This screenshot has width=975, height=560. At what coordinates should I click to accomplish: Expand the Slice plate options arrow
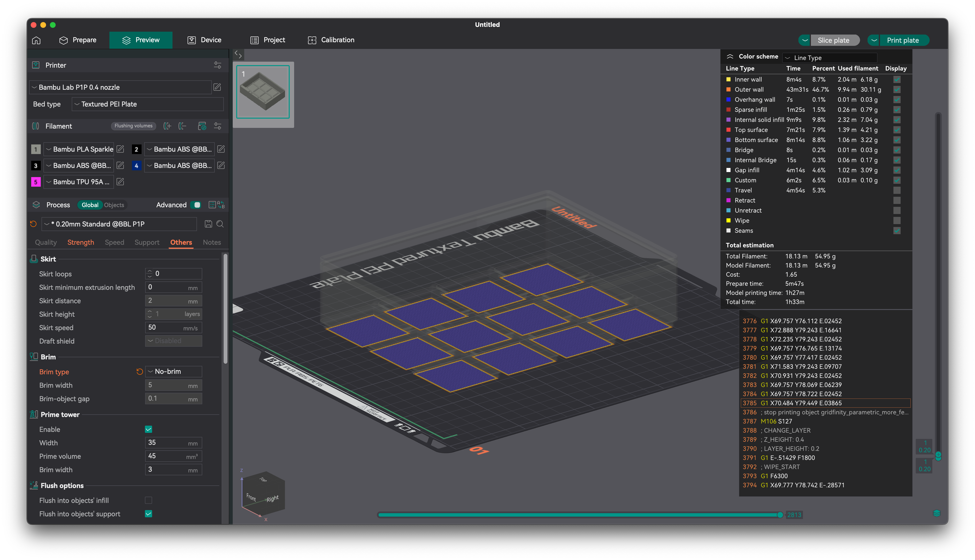pos(804,40)
